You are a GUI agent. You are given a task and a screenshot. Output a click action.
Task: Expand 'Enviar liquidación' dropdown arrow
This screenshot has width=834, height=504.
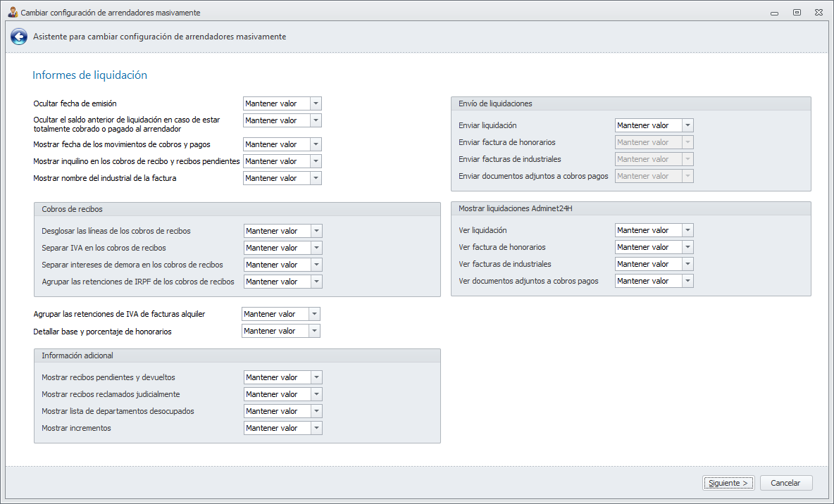687,125
